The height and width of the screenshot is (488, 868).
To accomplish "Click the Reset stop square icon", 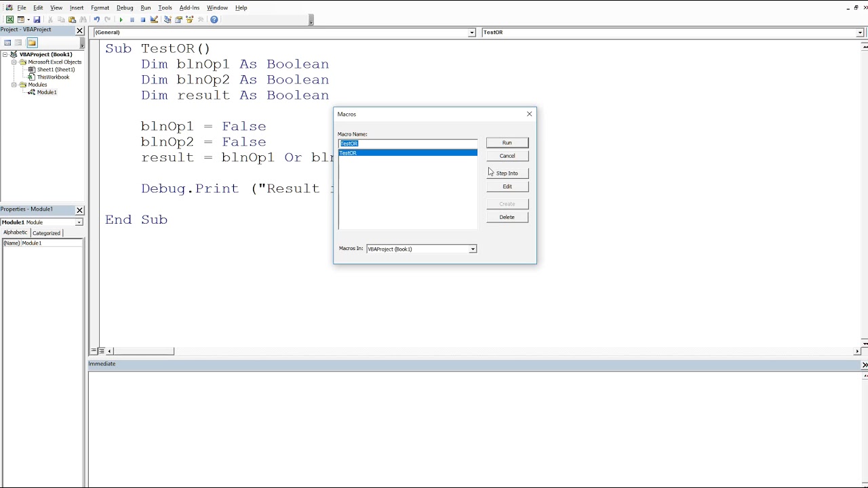I will (142, 20).
